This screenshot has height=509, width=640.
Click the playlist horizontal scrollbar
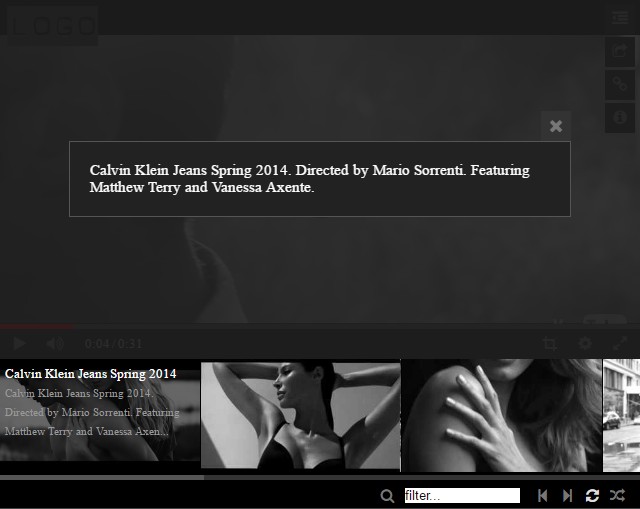pos(102,477)
